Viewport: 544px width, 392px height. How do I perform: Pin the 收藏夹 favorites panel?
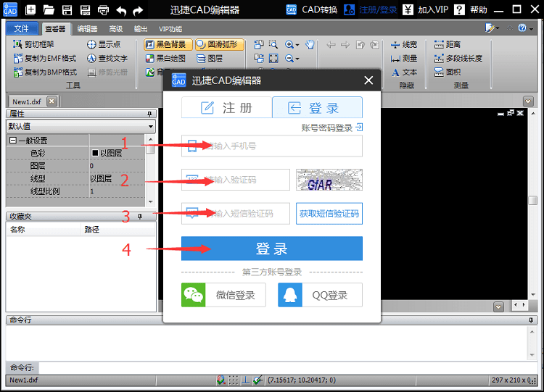tap(140, 217)
